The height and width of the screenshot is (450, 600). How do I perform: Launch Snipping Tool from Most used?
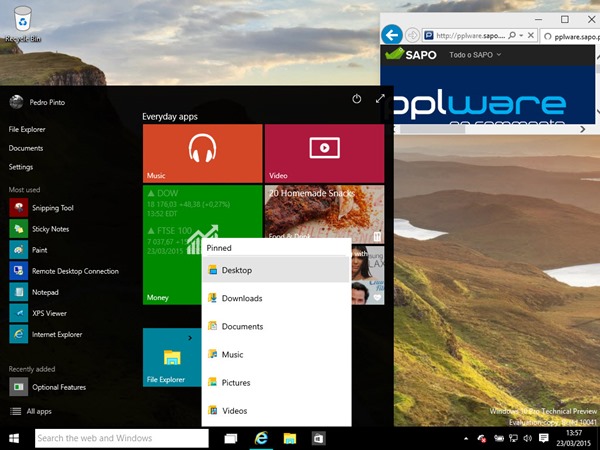pos(41,208)
